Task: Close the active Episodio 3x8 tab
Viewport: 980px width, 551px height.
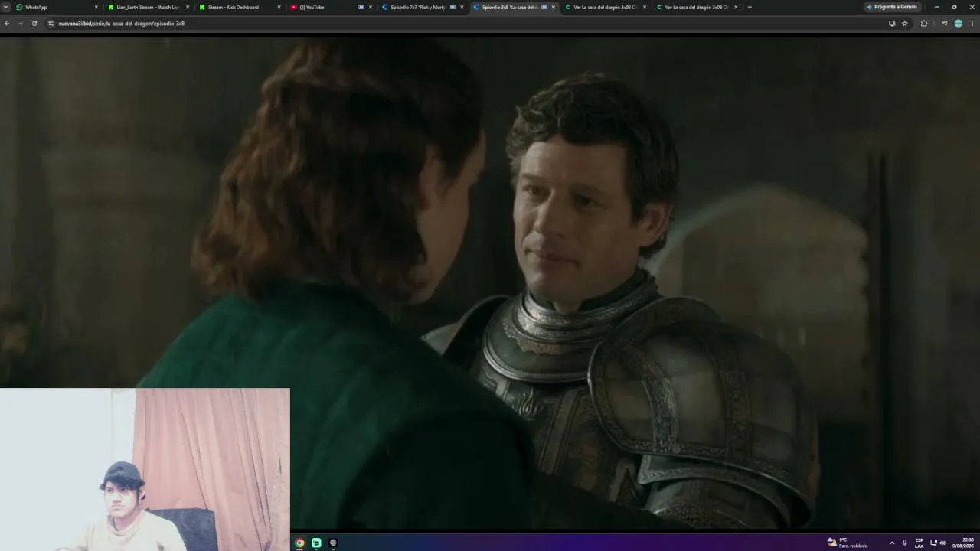Action: (x=553, y=7)
